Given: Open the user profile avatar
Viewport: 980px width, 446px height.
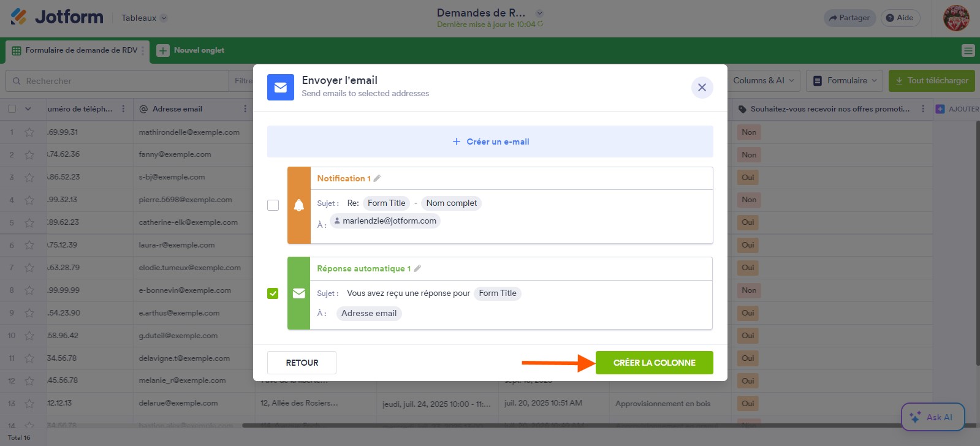Looking at the screenshot, I should click(956, 18).
